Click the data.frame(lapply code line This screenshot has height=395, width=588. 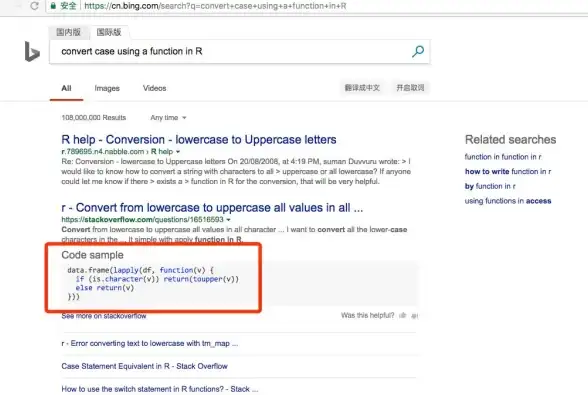(141, 270)
